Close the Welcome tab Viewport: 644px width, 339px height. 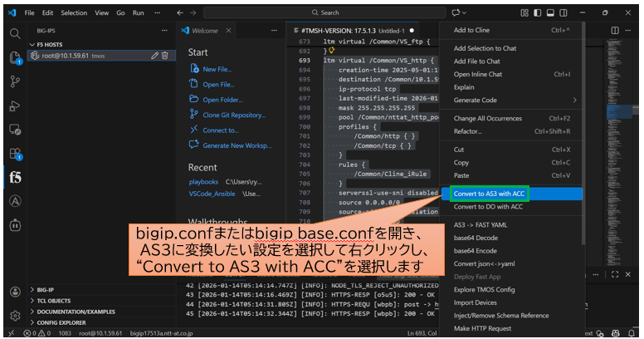pos(228,31)
